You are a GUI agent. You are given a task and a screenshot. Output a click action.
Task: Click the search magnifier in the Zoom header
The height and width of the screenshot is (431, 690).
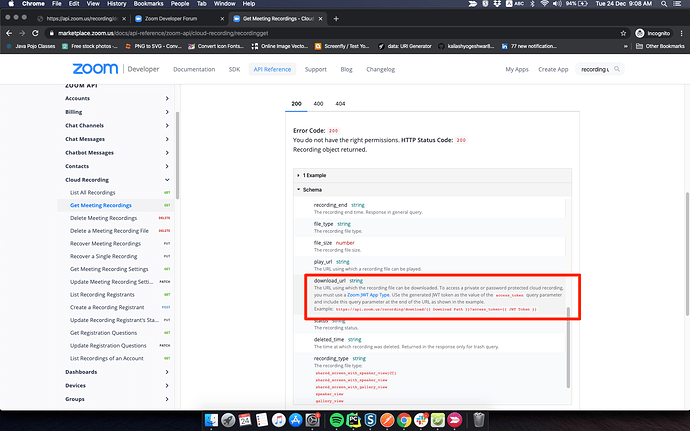[617, 69]
